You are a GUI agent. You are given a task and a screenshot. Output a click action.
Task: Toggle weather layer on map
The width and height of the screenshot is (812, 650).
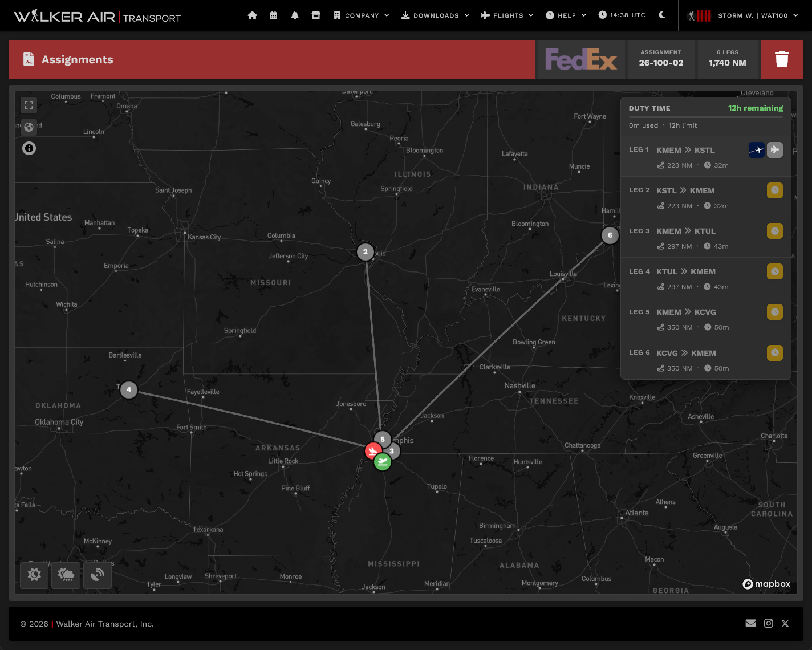tap(66, 575)
